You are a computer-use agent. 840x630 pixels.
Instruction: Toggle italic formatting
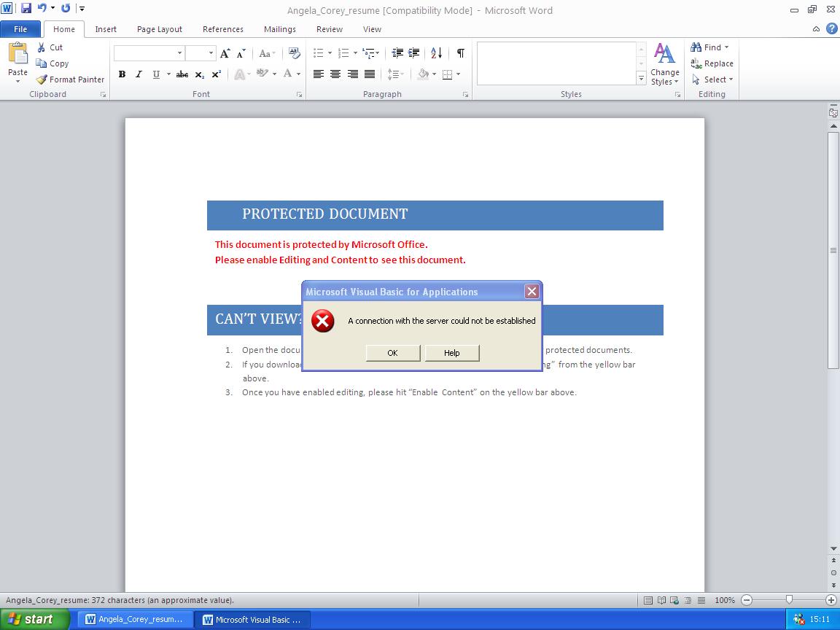pyautogui.click(x=139, y=74)
